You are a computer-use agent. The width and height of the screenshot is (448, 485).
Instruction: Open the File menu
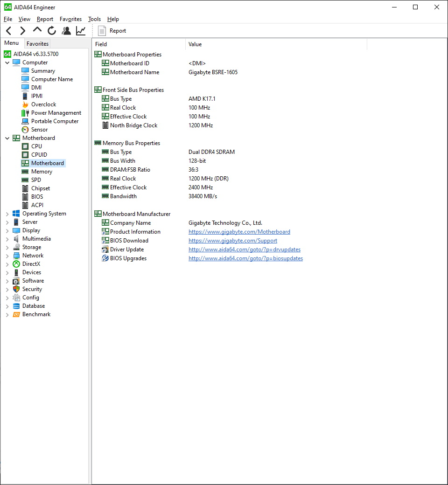(x=8, y=19)
